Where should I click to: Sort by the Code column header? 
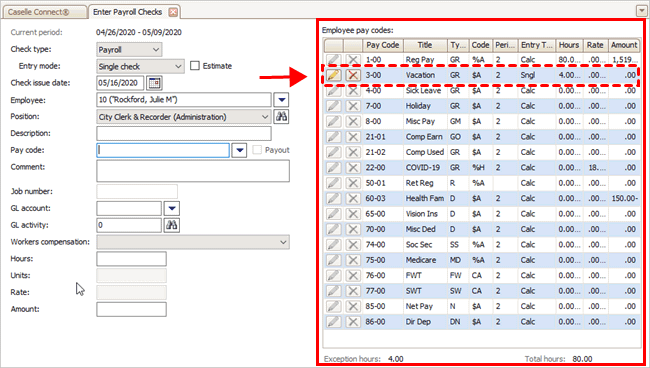coord(480,45)
